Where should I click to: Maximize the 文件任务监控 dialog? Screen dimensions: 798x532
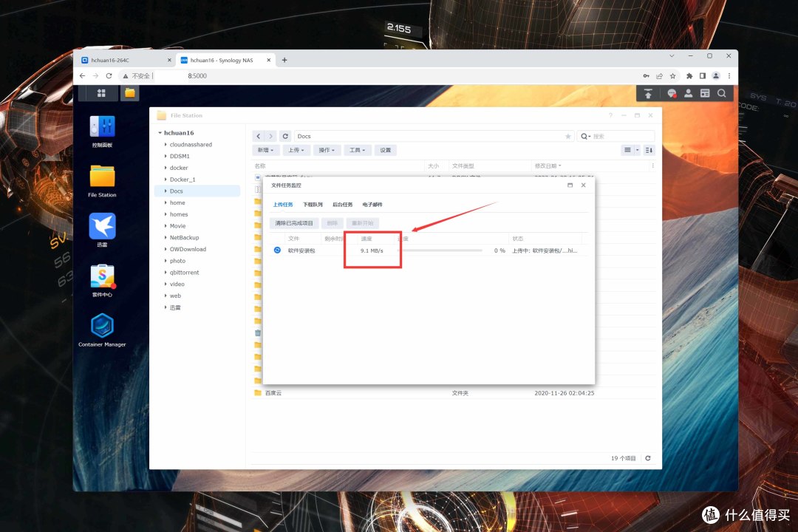pos(570,185)
